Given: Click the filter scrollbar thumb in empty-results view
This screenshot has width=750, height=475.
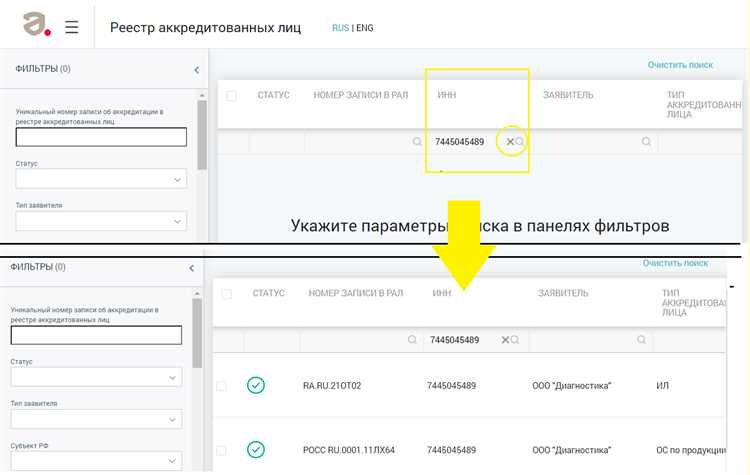Looking at the screenshot, I should click(x=202, y=134).
